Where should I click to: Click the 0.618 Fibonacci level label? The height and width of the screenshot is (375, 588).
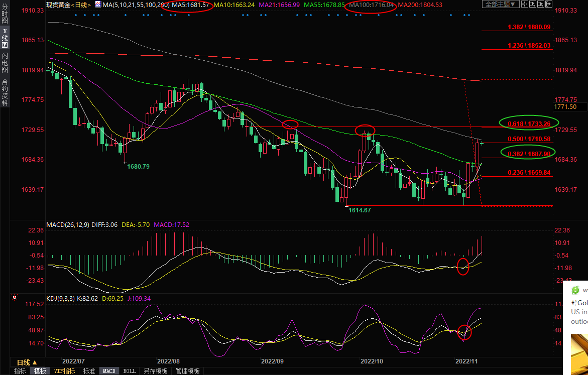click(x=529, y=123)
